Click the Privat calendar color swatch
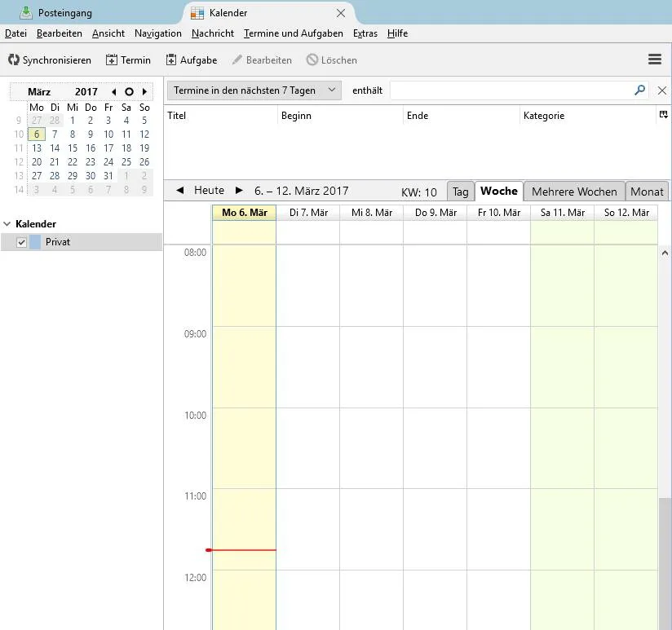Screen dimensions: 672x630 35,242
